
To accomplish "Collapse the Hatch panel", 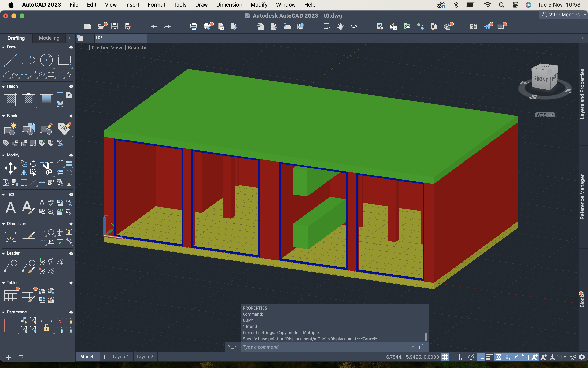I will (x=3, y=86).
